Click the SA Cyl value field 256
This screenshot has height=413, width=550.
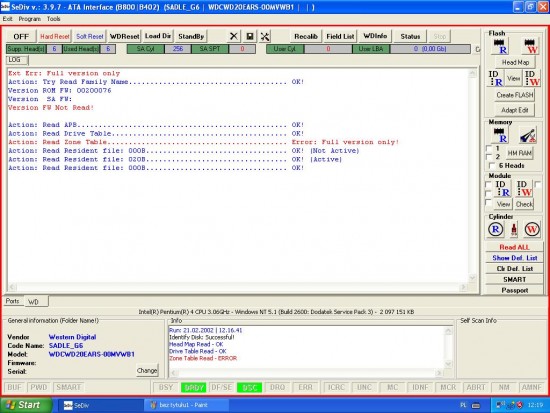178,49
